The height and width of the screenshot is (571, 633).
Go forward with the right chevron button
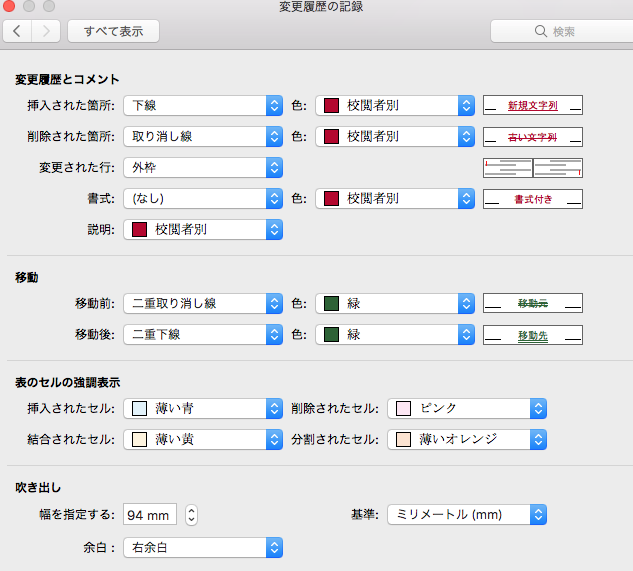click(46, 31)
